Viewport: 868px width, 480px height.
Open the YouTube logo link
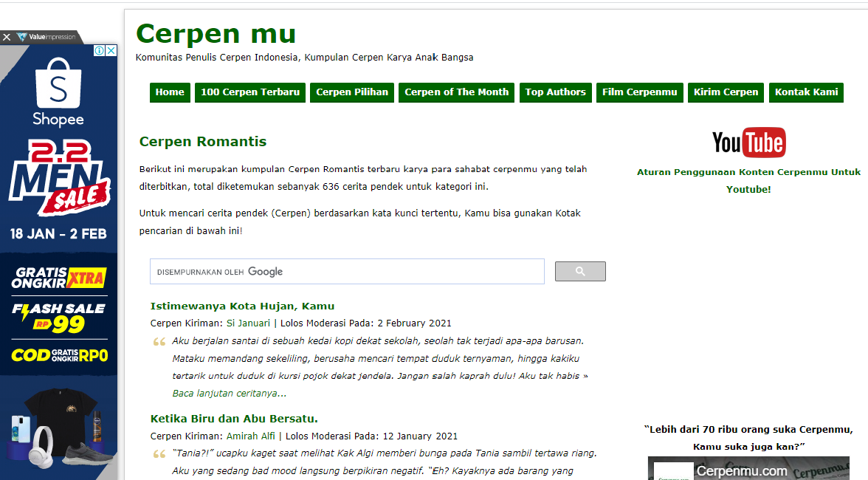pyautogui.click(x=748, y=143)
